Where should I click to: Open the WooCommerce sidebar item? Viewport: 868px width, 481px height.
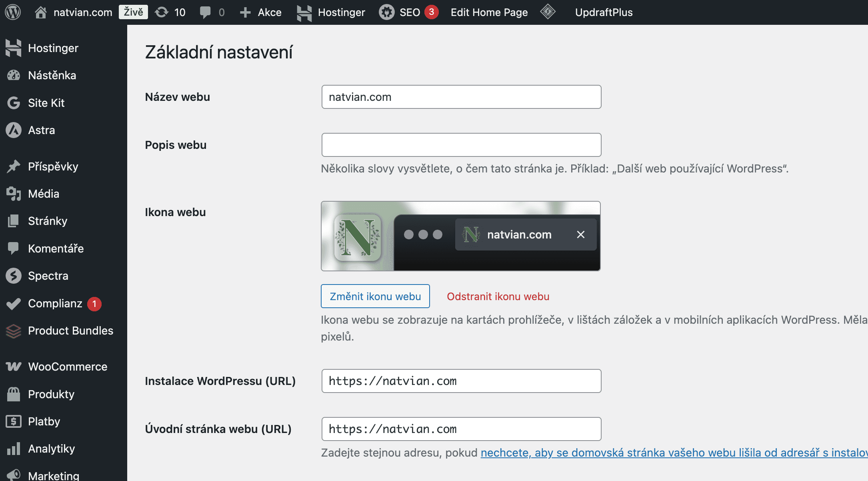pyautogui.click(x=67, y=367)
